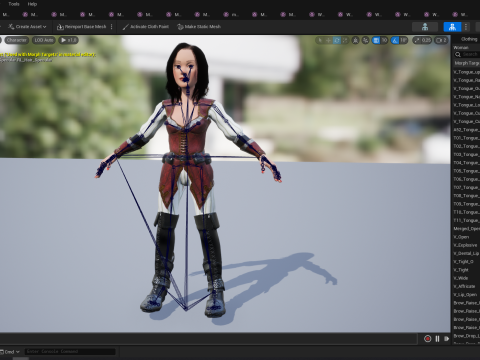Click the red Record animation button

427,339
